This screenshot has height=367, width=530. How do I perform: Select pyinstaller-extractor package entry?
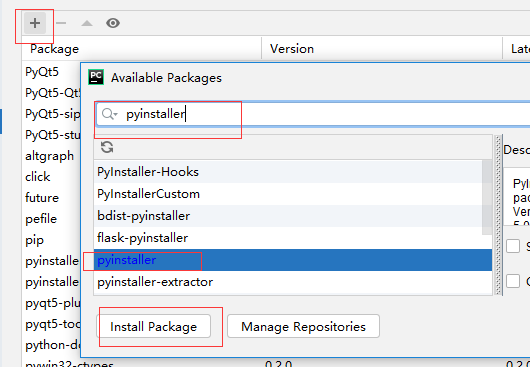(293, 282)
